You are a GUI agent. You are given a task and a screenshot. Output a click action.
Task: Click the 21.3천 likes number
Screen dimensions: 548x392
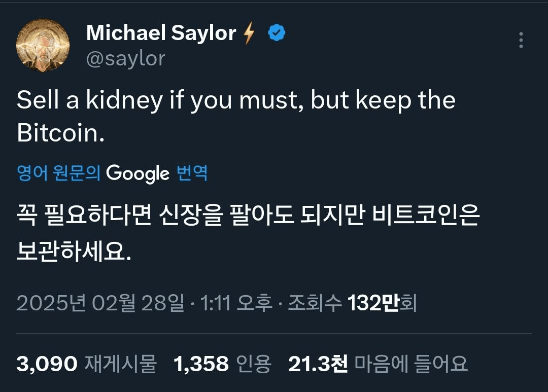(x=318, y=364)
